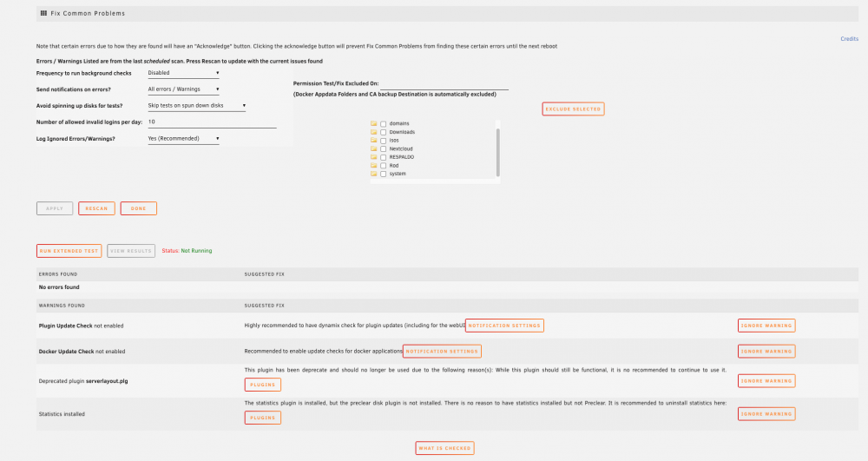868x461 pixels.
Task: Check the Rod share checkbox
Action: pyautogui.click(x=383, y=166)
